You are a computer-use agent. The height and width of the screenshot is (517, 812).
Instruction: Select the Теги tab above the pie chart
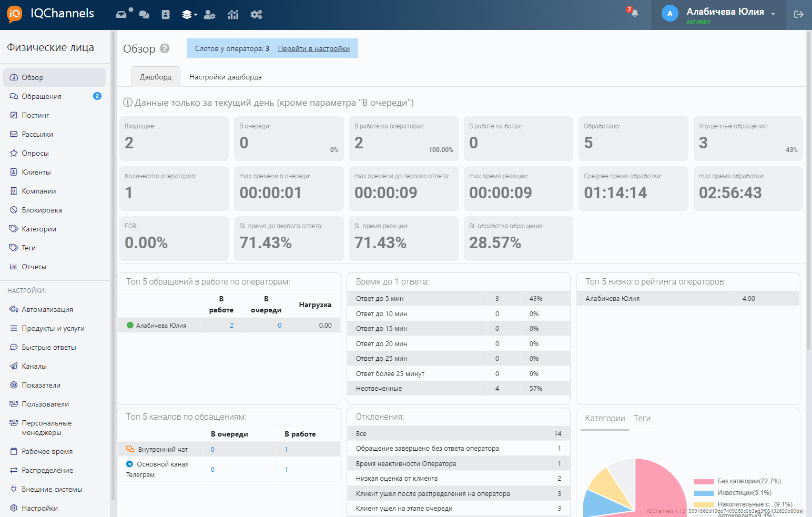click(642, 419)
